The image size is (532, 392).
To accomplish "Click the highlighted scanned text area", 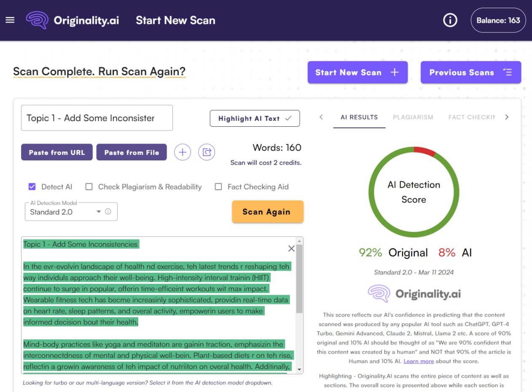I will point(159,305).
